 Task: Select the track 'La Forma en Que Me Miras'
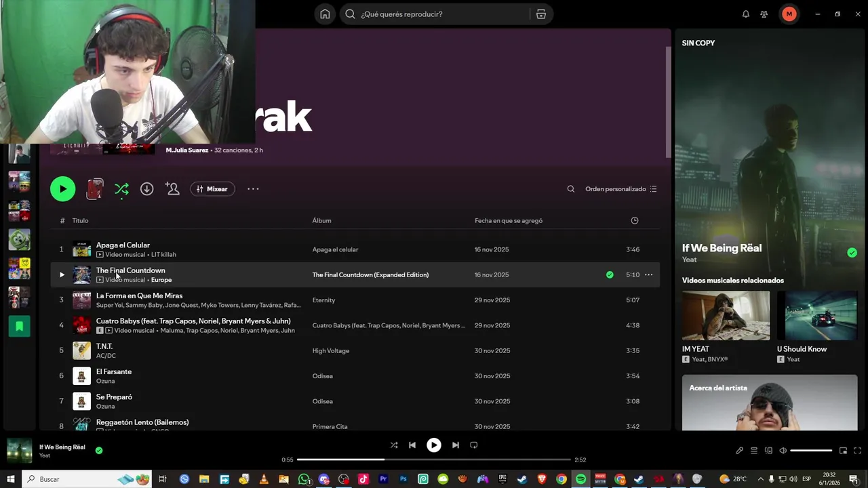point(139,296)
